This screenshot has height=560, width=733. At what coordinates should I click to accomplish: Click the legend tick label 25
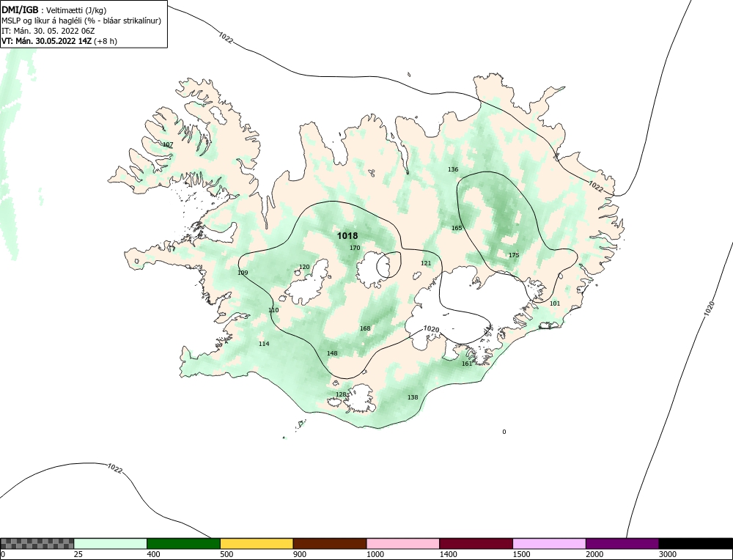coord(78,554)
